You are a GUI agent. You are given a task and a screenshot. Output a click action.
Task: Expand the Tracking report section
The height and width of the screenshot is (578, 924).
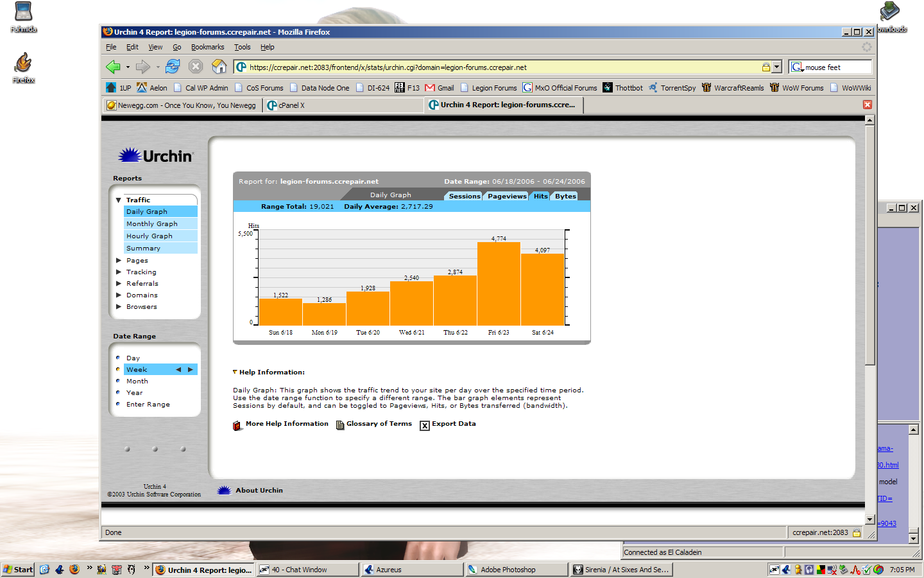(119, 272)
